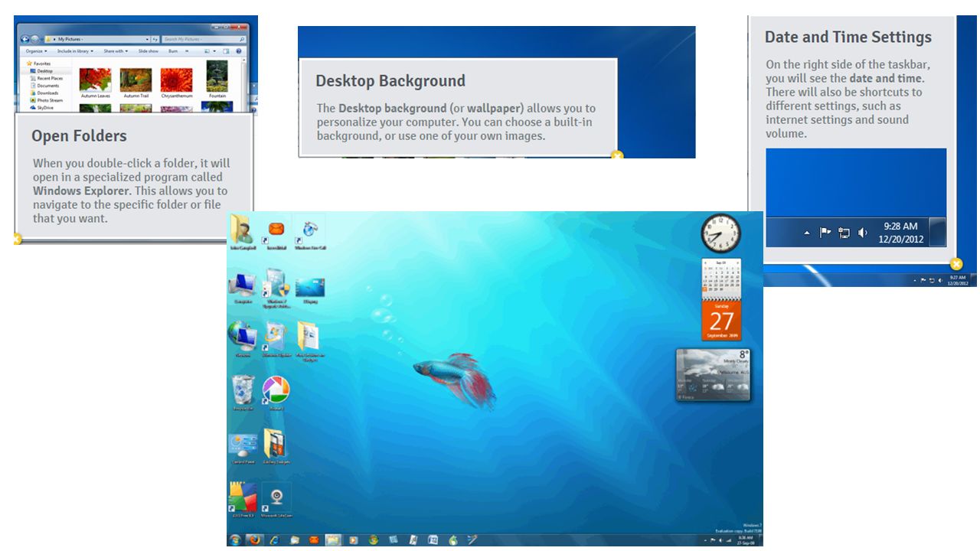Close the Date and Time Settings tooltip
The height and width of the screenshot is (551, 980).
click(x=956, y=264)
